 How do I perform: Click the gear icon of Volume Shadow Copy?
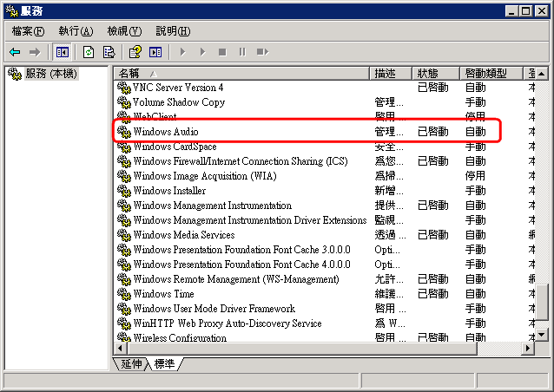click(x=124, y=102)
